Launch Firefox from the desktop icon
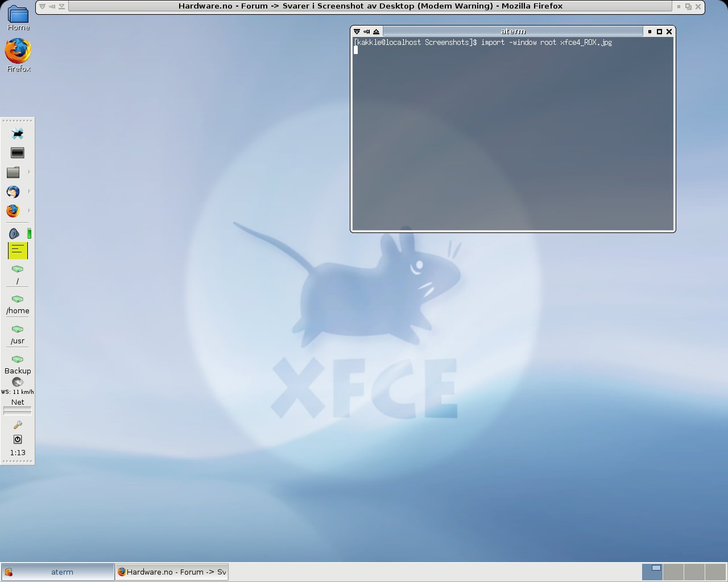Viewport: 728px width, 582px height. pos(18,55)
